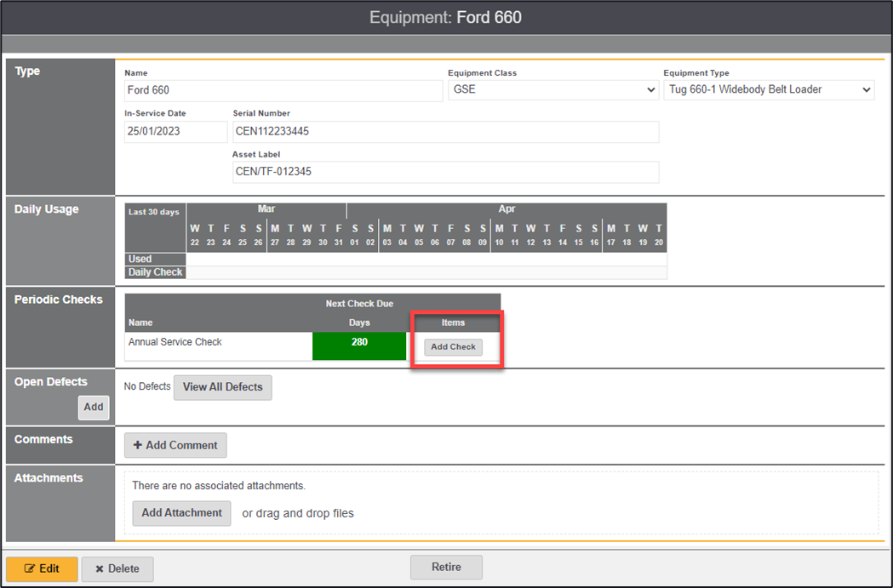Click the Items column header
The width and height of the screenshot is (893, 588).
click(453, 323)
